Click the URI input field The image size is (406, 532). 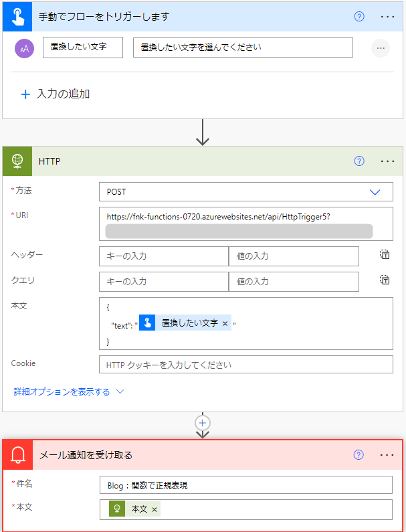pos(246,224)
